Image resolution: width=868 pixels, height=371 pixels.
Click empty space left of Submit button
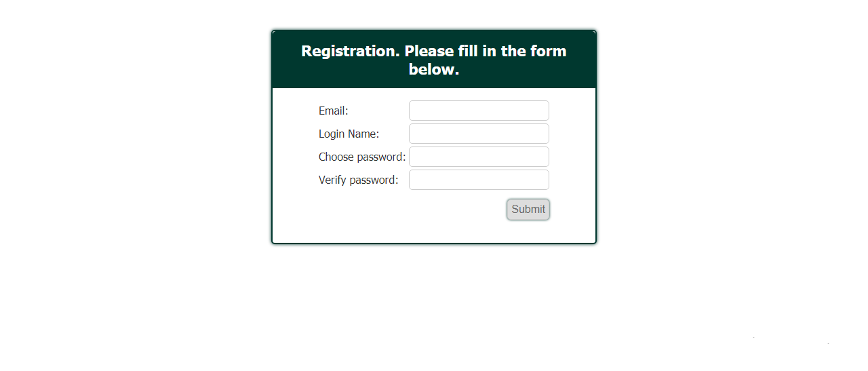[x=407, y=210]
